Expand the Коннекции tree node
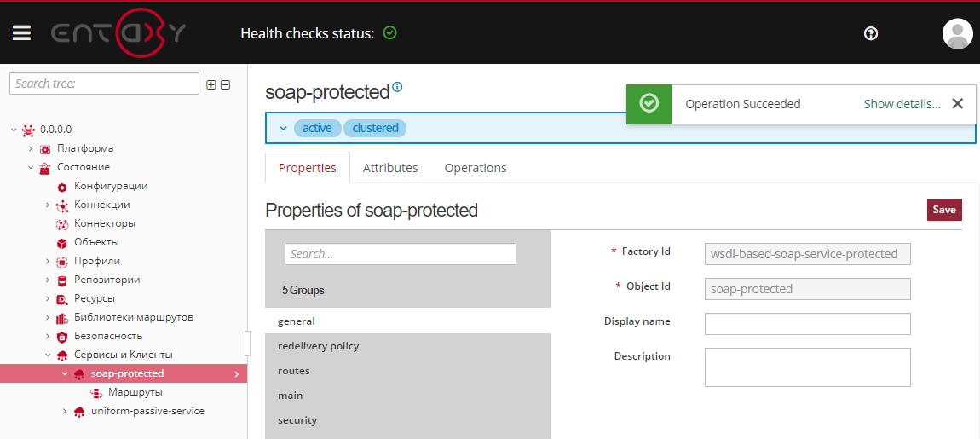Screen dimensions: 980x439 point(48,205)
